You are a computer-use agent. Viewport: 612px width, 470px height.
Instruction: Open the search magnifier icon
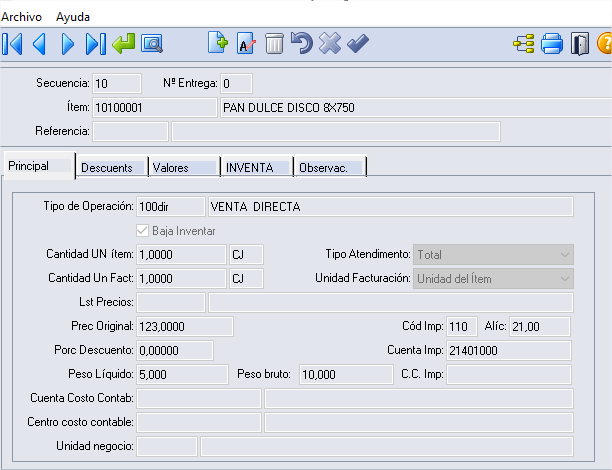(x=151, y=43)
